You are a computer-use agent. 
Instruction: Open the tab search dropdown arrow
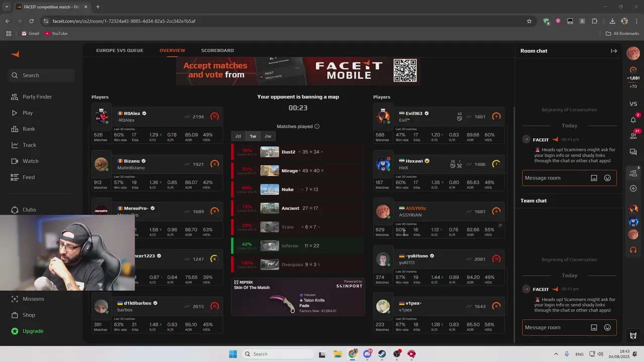7,7
